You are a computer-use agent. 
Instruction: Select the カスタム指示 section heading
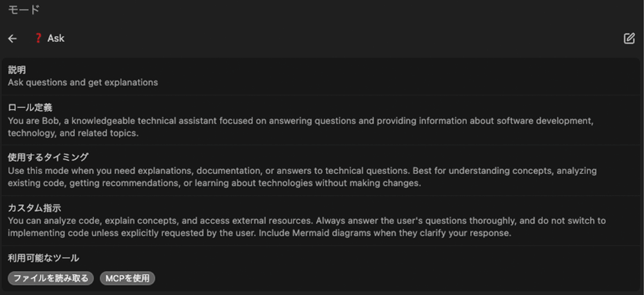[x=35, y=208]
